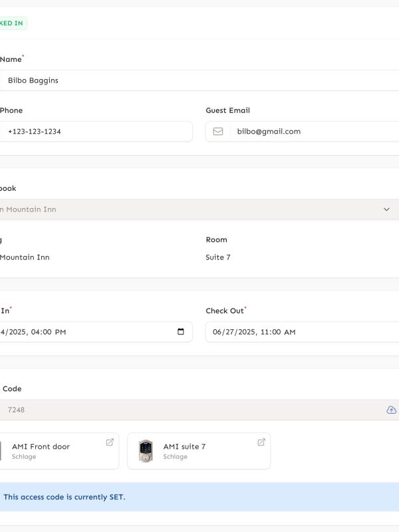Screen dimensions: 399x532
Task: Click the Mountain Inn listing value
Action: [x=25, y=257]
